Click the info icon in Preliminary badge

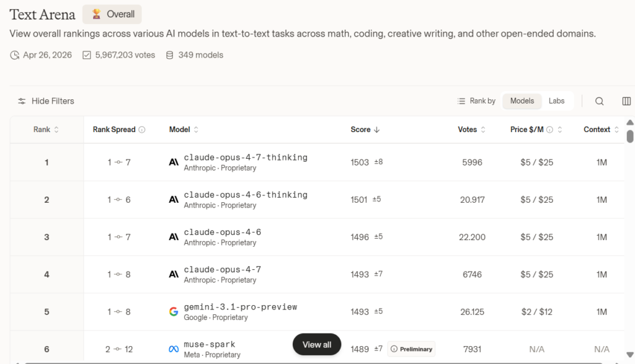pyautogui.click(x=394, y=349)
